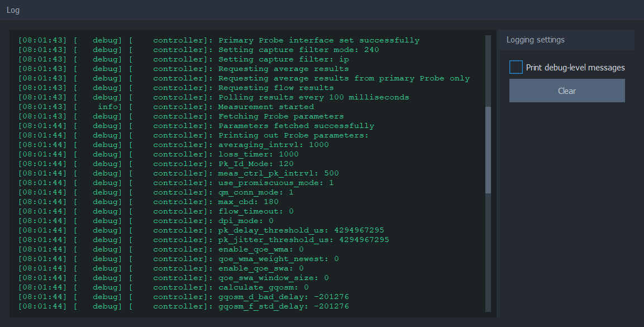Select the 'Setting capture filter mode: 240' entry
This screenshot has height=327, width=644.
tap(199, 50)
